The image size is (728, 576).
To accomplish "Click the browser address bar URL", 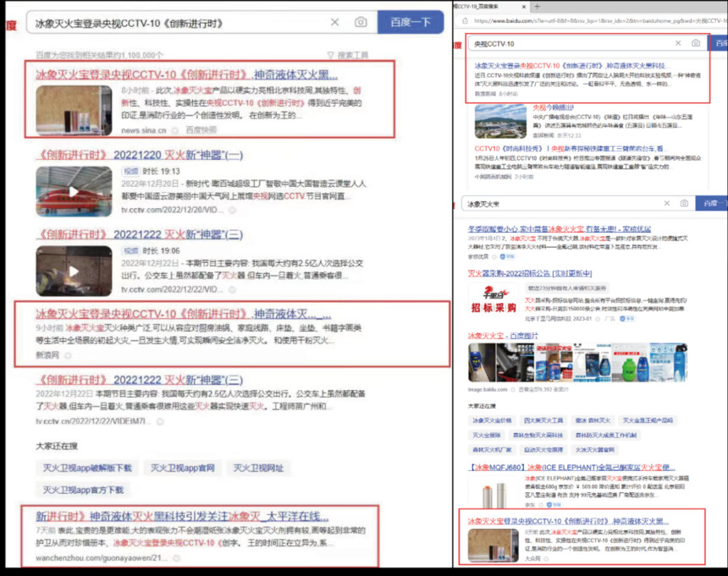I will click(599, 21).
